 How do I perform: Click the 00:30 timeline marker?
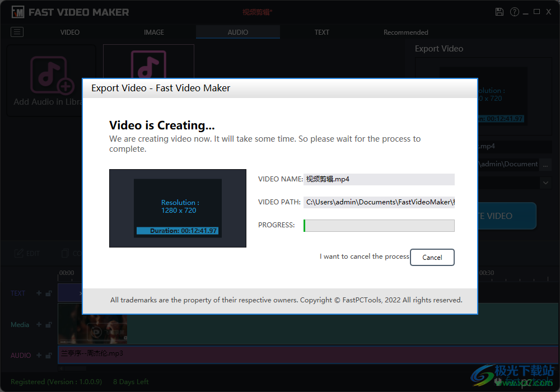coord(487,273)
